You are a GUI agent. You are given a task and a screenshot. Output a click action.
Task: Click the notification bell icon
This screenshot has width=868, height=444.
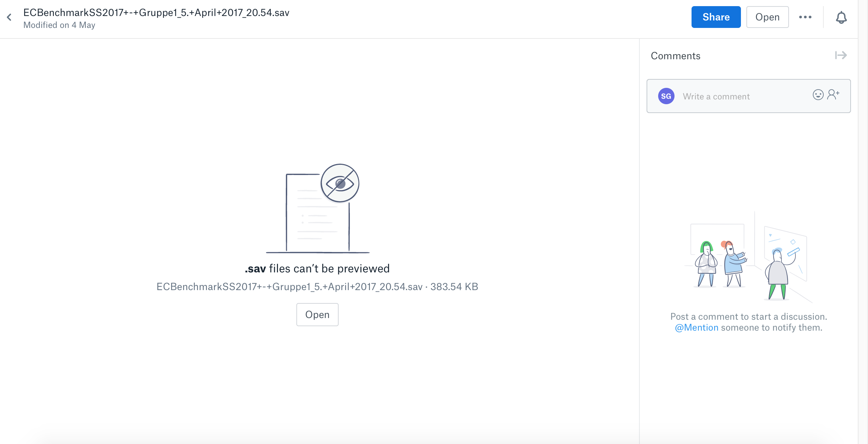pos(841,16)
